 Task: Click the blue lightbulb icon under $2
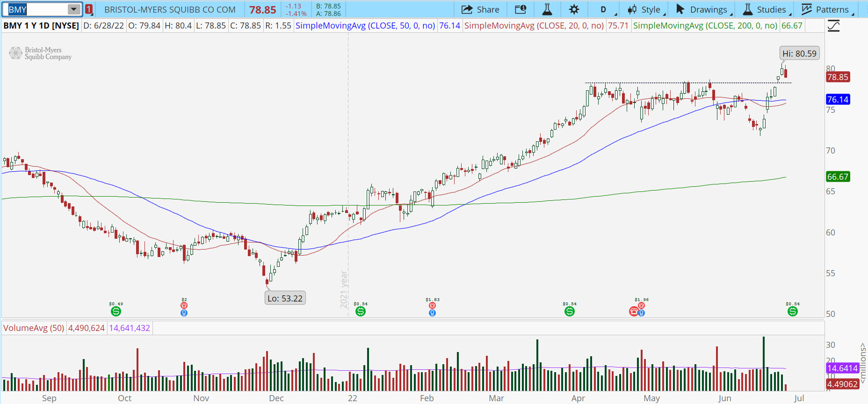(184, 313)
